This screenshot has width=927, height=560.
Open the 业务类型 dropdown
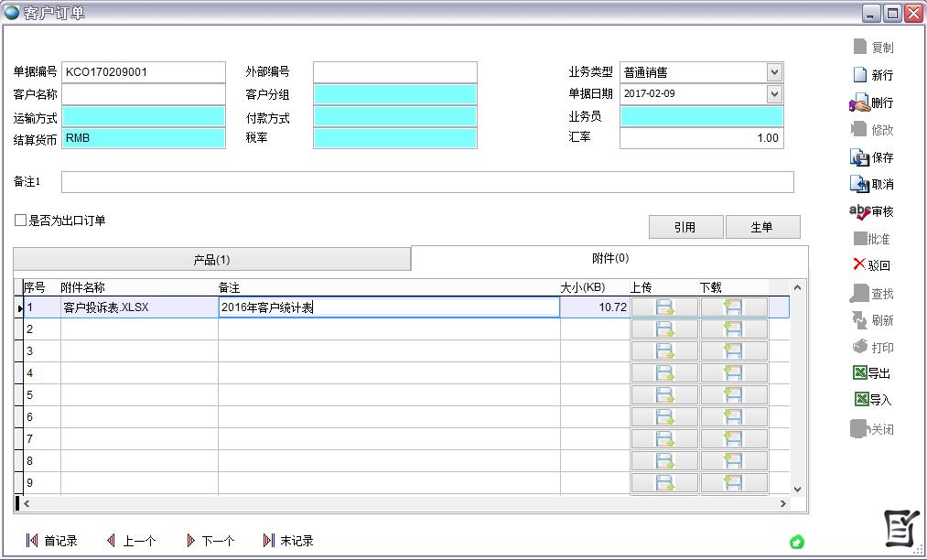click(x=774, y=72)
